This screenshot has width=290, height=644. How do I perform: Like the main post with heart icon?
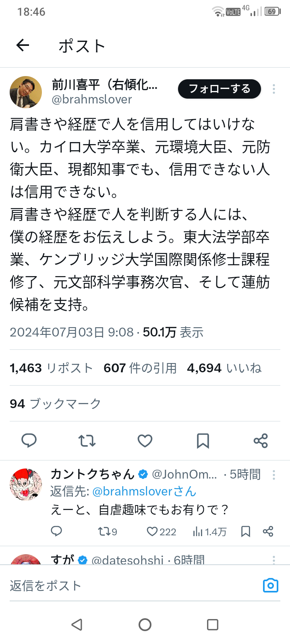[x=145, y=441]
